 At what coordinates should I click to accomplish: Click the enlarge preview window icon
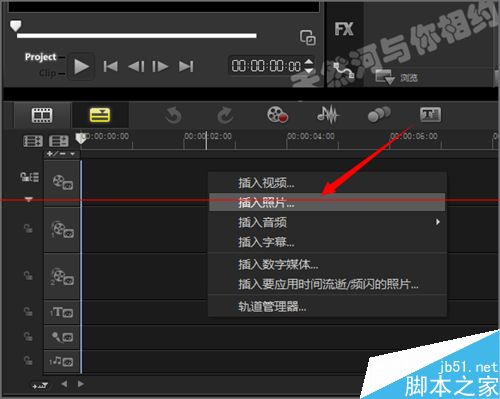308,37
